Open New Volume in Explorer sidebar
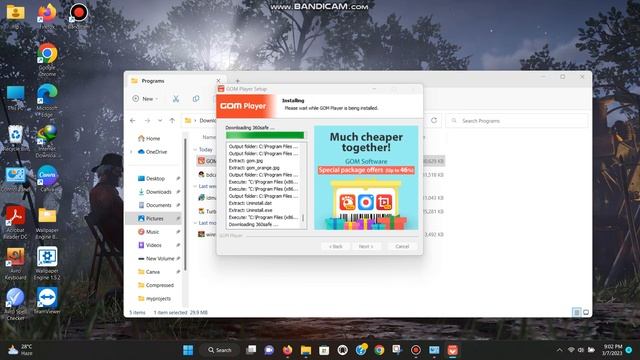Viewport: 640px width, 360px height. 156,258
